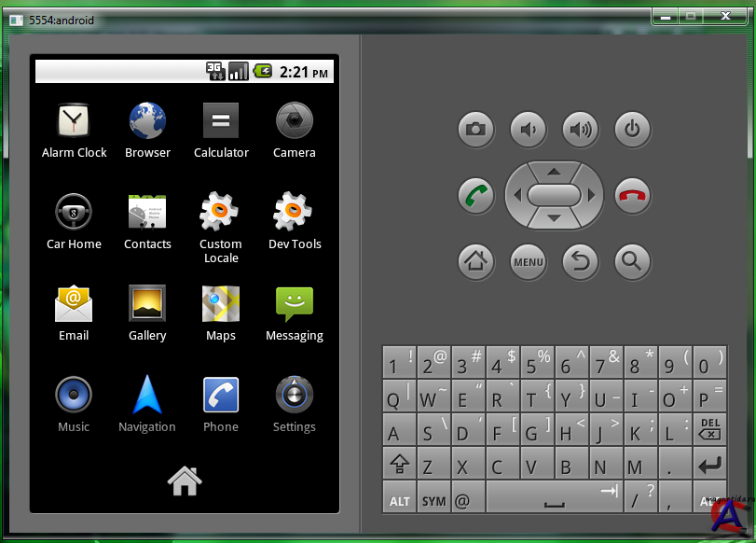Open the Settings app
This screenshot has width=756, height=543.
click(295, 396)
